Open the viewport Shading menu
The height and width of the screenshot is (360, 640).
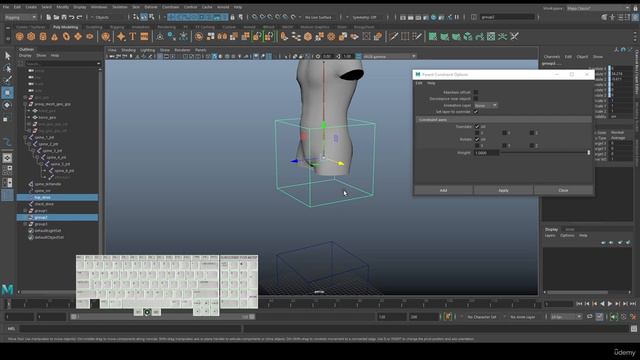pos(128,50)
